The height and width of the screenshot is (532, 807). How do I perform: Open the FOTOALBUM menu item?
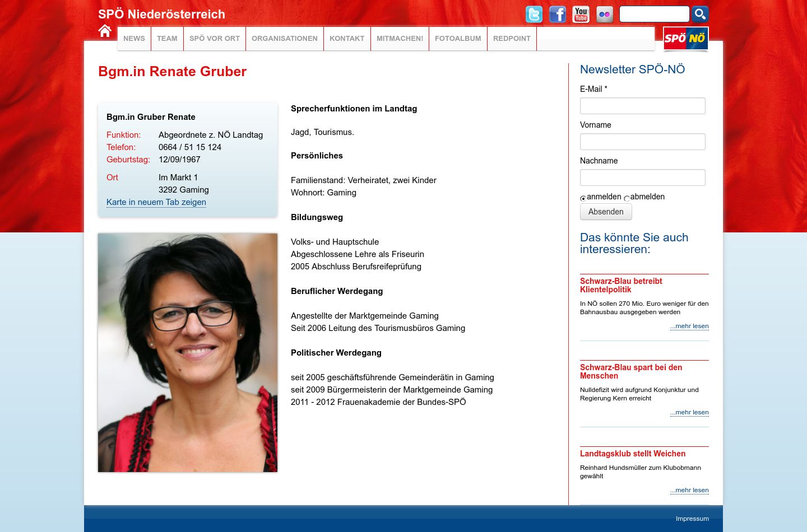[x=458, y=39]
